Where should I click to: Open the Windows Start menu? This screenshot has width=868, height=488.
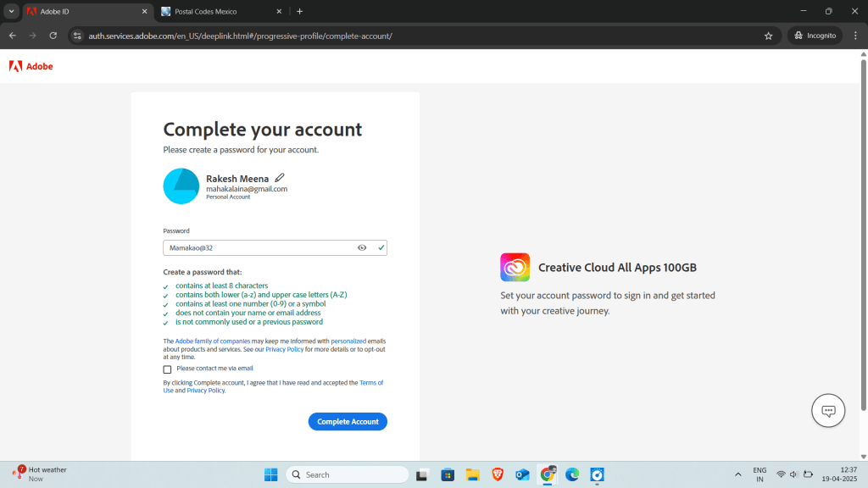[x=270, y=474]
